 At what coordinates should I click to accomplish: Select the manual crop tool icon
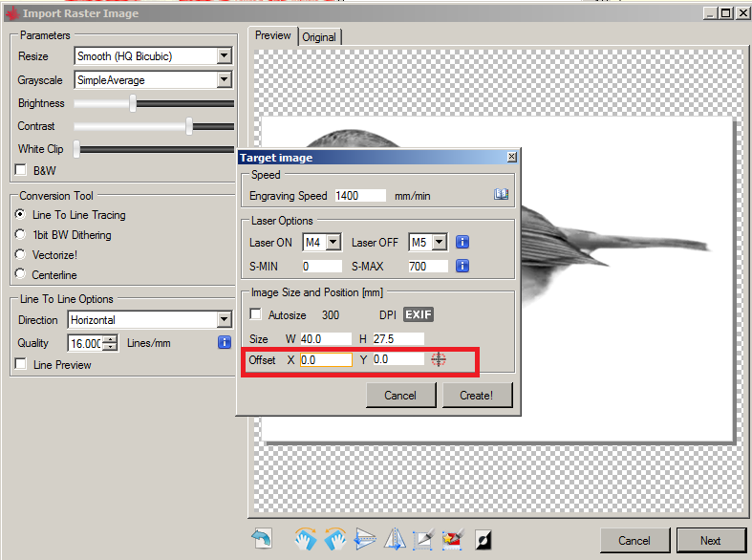coord(423,539)
